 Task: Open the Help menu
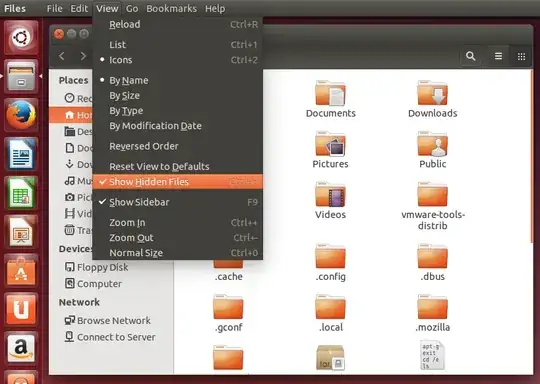click(x=215, y=8)
